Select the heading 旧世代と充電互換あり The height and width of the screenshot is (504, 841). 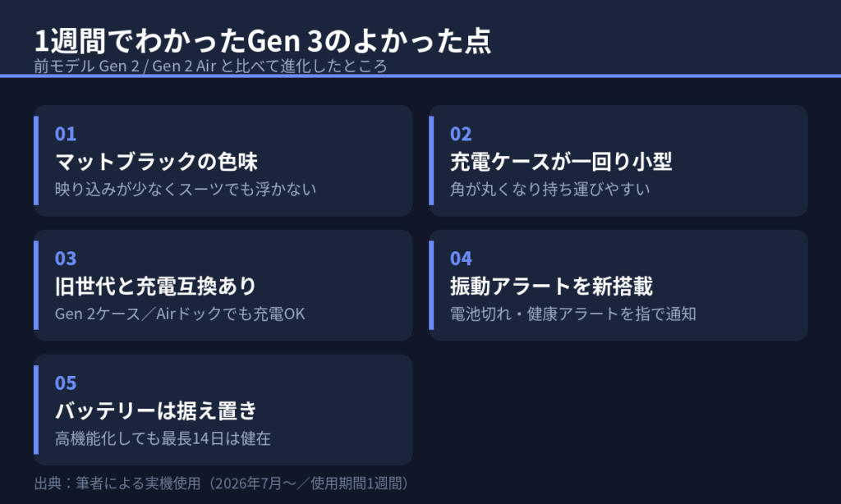(155, 286)
